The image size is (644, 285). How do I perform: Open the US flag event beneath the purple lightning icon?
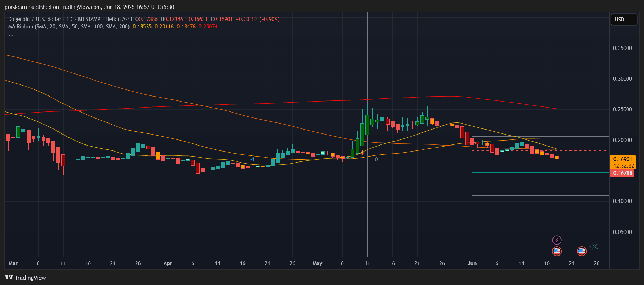(x=557, y=251)
